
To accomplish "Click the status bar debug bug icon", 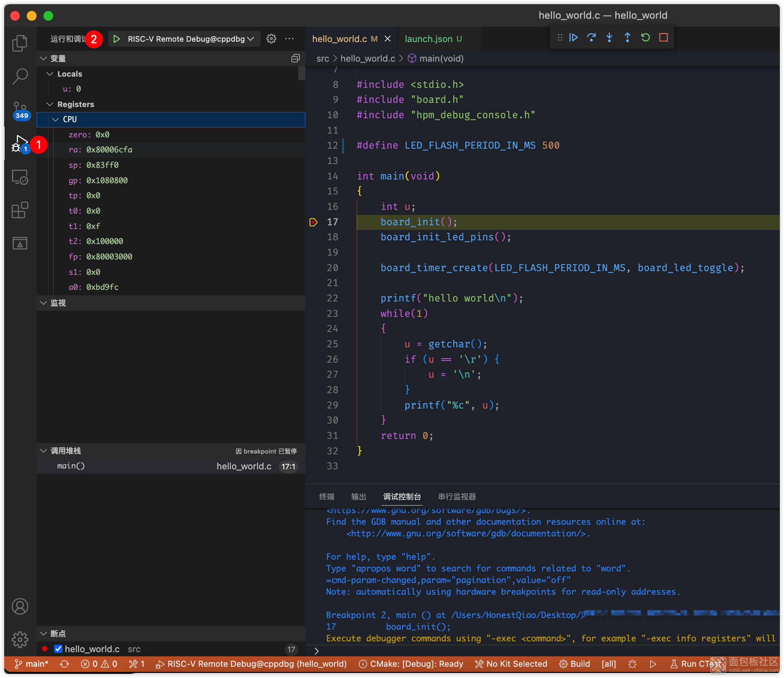I will coord(632,664).
